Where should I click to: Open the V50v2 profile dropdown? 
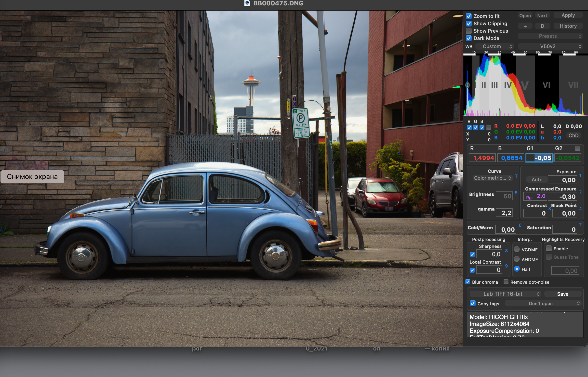[550, 46]
